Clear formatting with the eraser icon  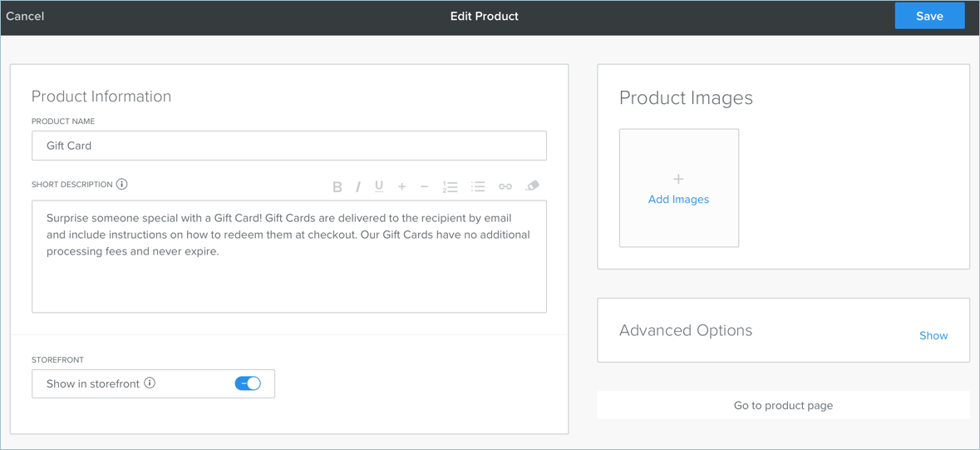(x=532, y=185)
